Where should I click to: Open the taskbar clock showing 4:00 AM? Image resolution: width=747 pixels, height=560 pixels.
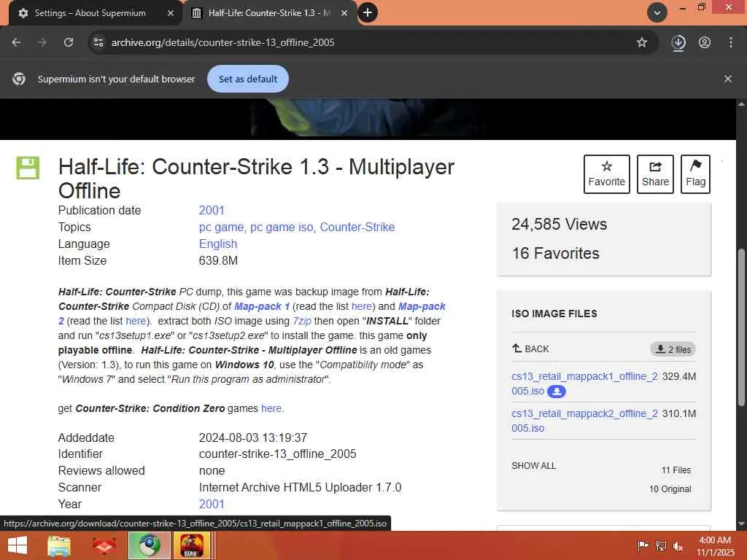pos(715,545)
